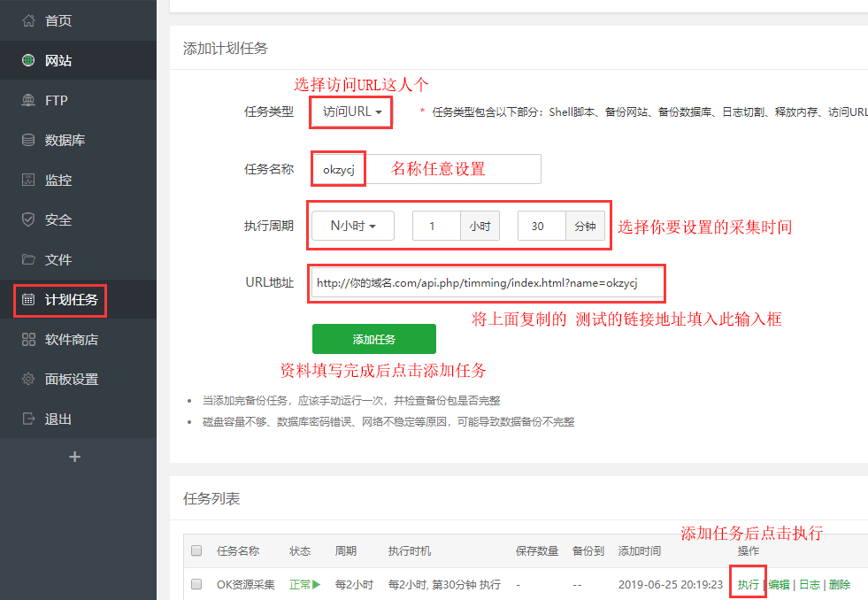Click the database icon beside 数据库
This screenshot has width=868, height=600.
click(28, 140)
